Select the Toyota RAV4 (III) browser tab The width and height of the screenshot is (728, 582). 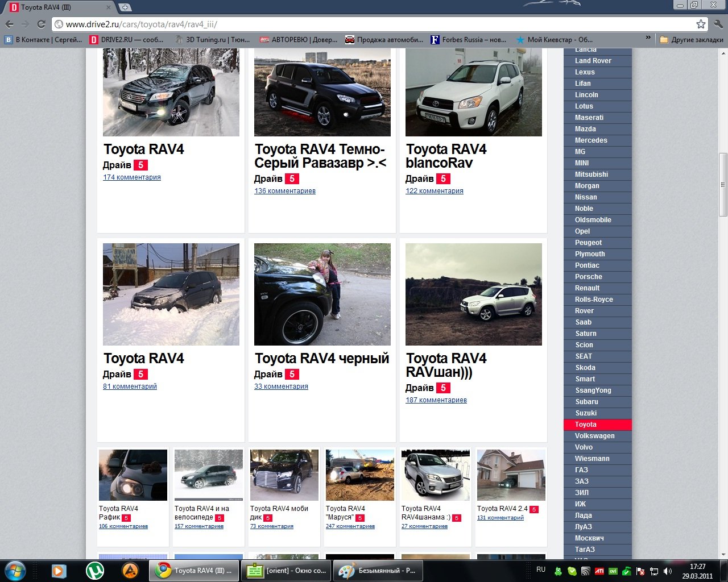point(60,7)
